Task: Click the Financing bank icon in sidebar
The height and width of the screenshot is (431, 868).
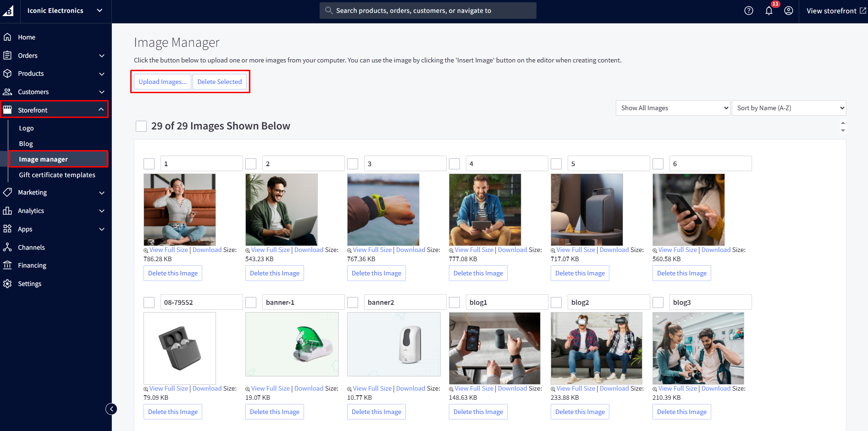Action: point(7,265)
